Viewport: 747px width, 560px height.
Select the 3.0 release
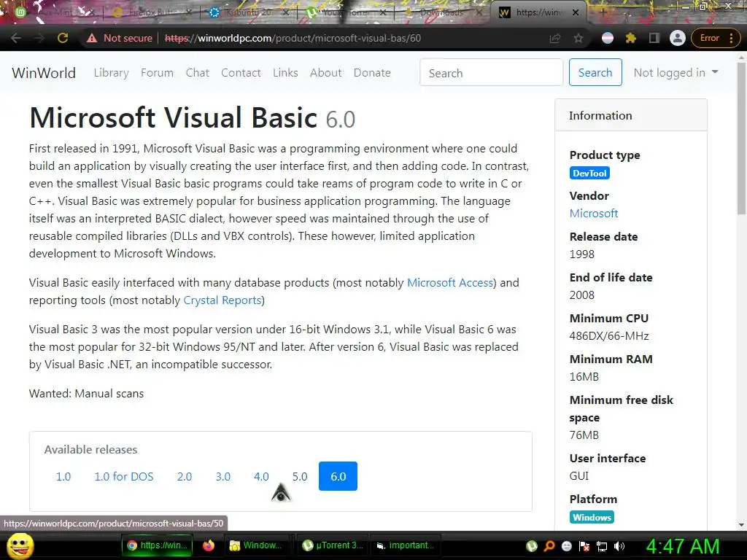[x=223, y=476]
